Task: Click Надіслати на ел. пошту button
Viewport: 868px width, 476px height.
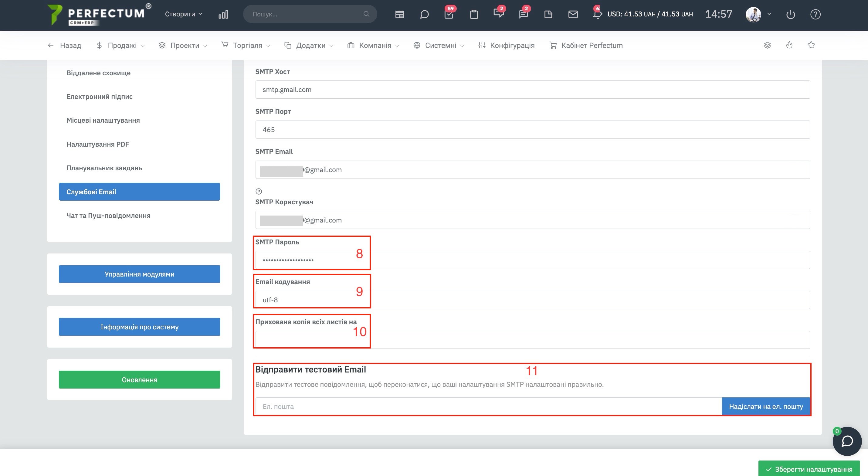Action: tap(765, 406)
